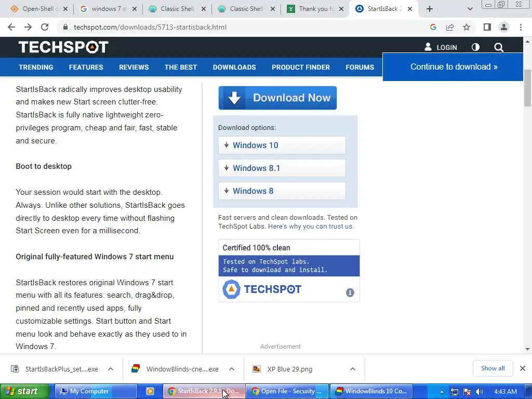Bookmark this page with the star icon
The image size is (532, 399).
tap(467, 27)
